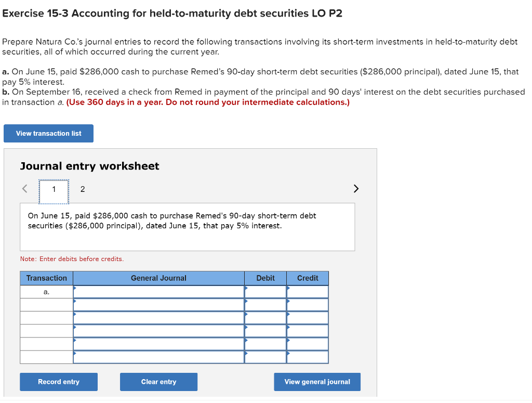Open the View general journal button

[317, 382]
